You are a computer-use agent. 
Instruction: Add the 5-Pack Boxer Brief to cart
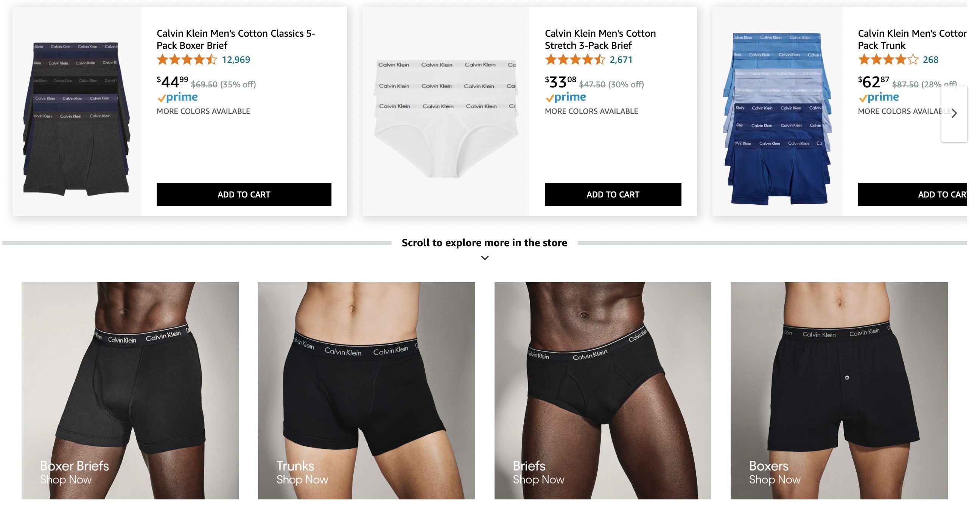244,194
